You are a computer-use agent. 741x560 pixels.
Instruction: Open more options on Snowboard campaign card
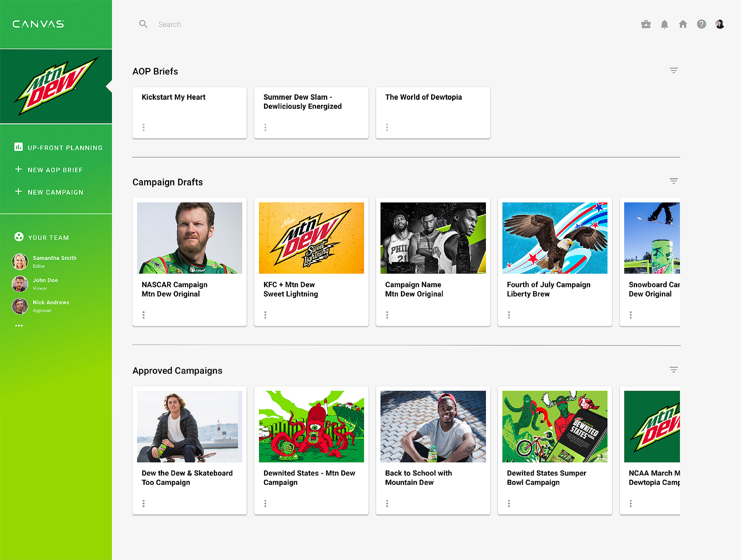tap(631, 315)
